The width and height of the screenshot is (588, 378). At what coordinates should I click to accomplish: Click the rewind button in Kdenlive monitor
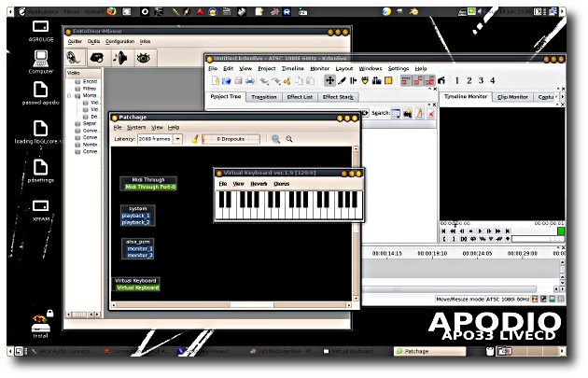coord(453,231)
